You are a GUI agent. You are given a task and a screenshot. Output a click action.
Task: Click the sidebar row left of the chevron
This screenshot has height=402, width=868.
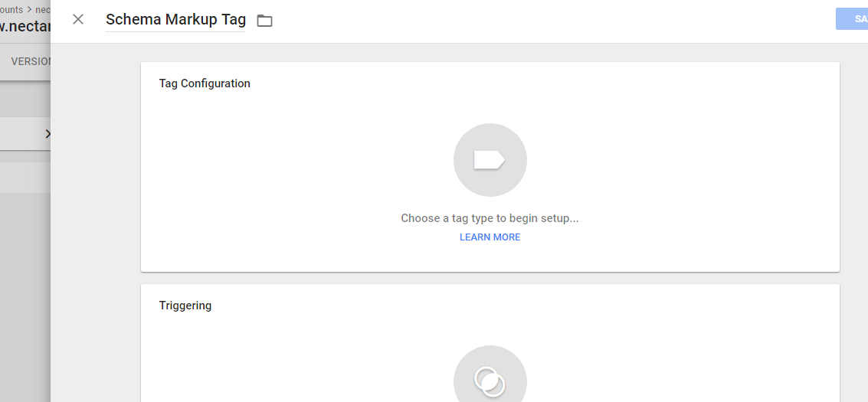point(19,134)
